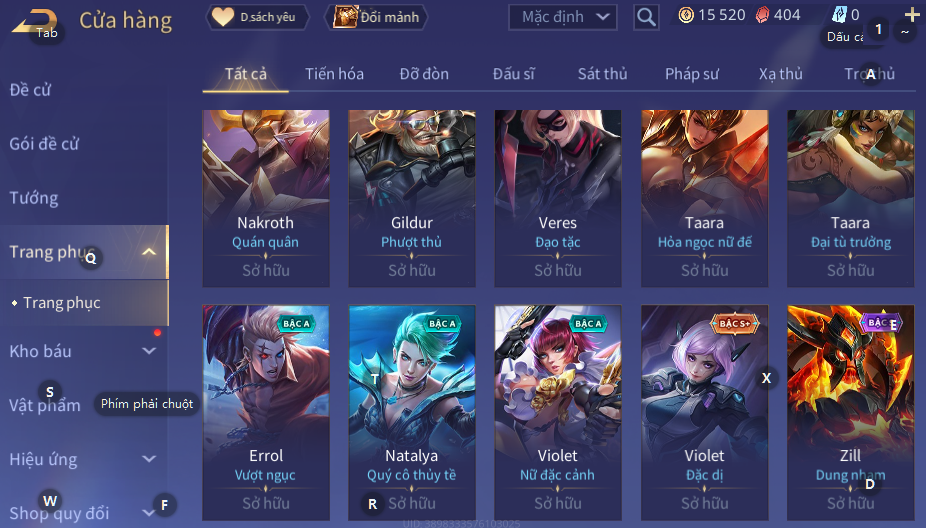
Task: Click the back arrow icon beside Cửa hàng
Action: 35,21
